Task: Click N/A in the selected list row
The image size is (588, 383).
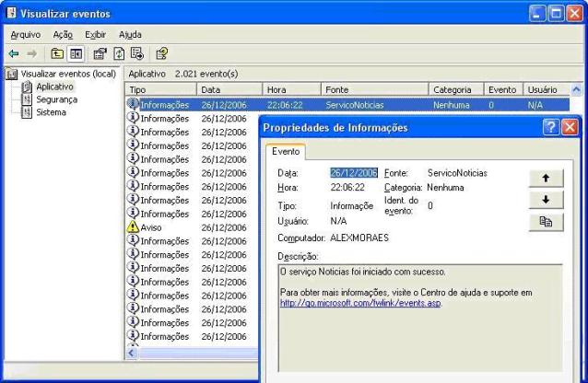Action: point(535,105)
